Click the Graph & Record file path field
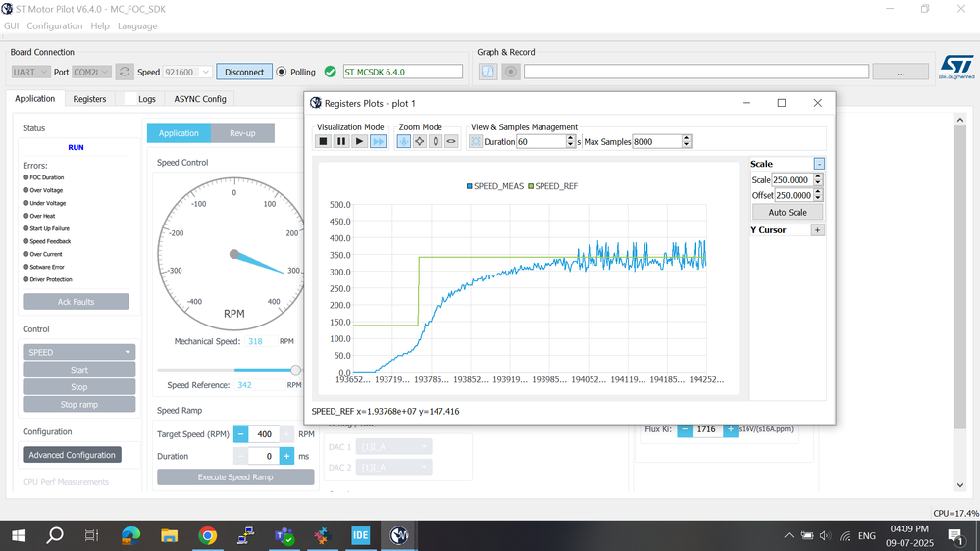The height and width of the screenshot is (551, 980). click(696, 72)
